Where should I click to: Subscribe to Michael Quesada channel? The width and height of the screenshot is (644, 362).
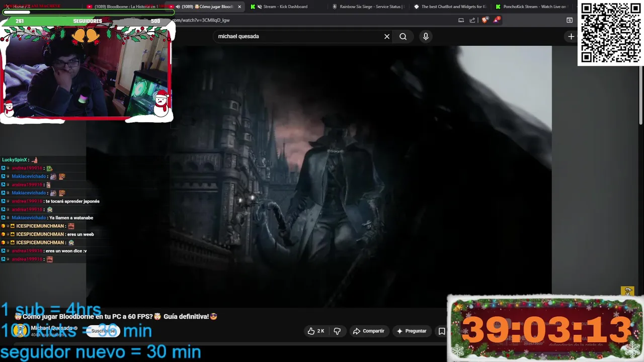click(x=103, y=331)
